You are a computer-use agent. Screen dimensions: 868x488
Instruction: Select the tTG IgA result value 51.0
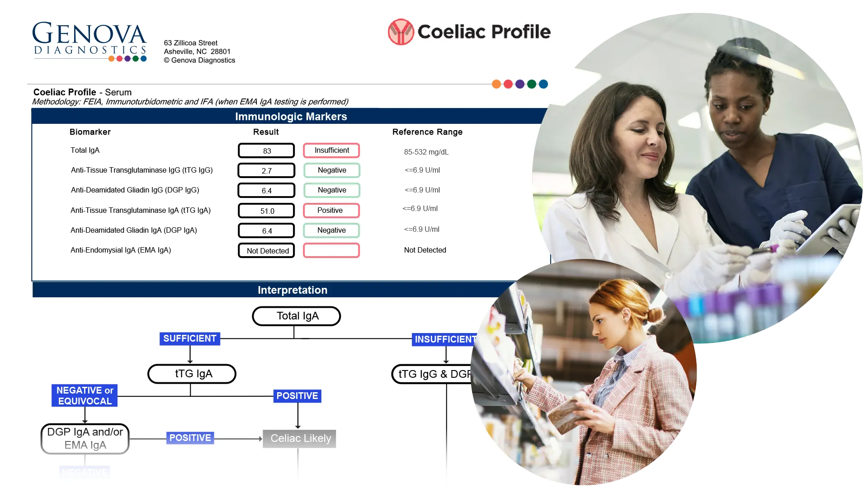pyautogui.click(x=267, y=211)
